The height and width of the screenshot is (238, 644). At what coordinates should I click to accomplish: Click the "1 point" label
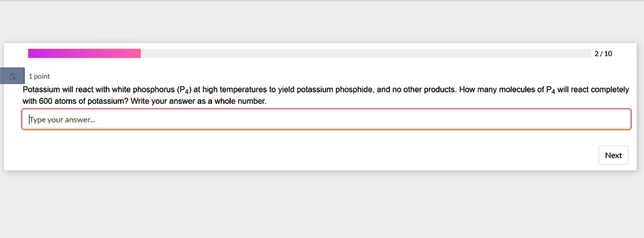pyautogui.click(x=39, y=76)
